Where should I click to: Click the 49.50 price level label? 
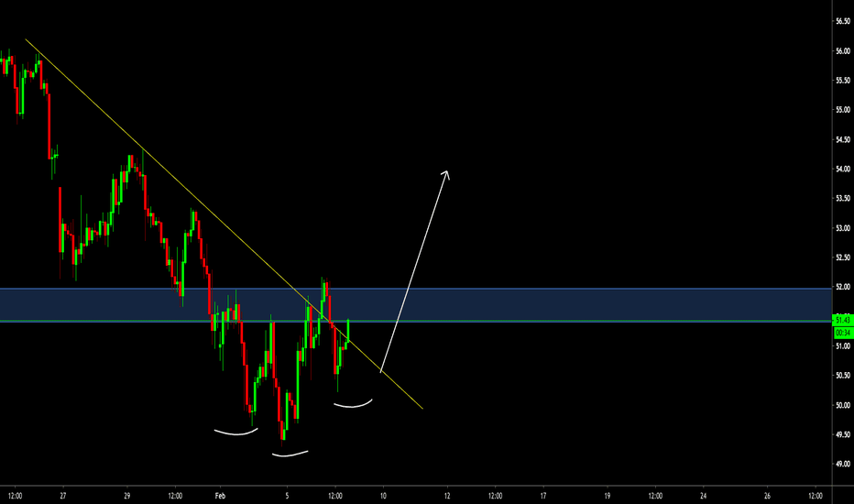coord(843,434)
